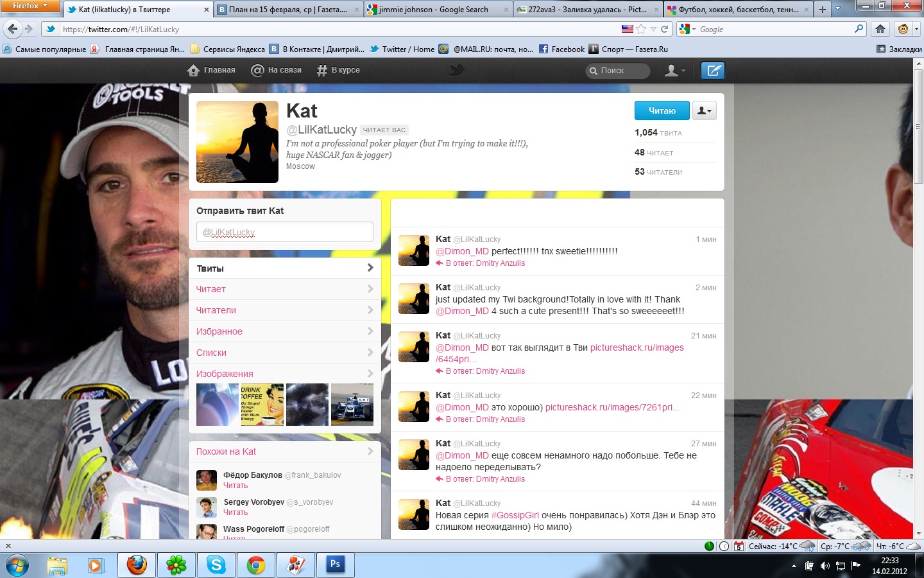
Task: Show hidden system tray icons
Action: click(x=794, y=566)
